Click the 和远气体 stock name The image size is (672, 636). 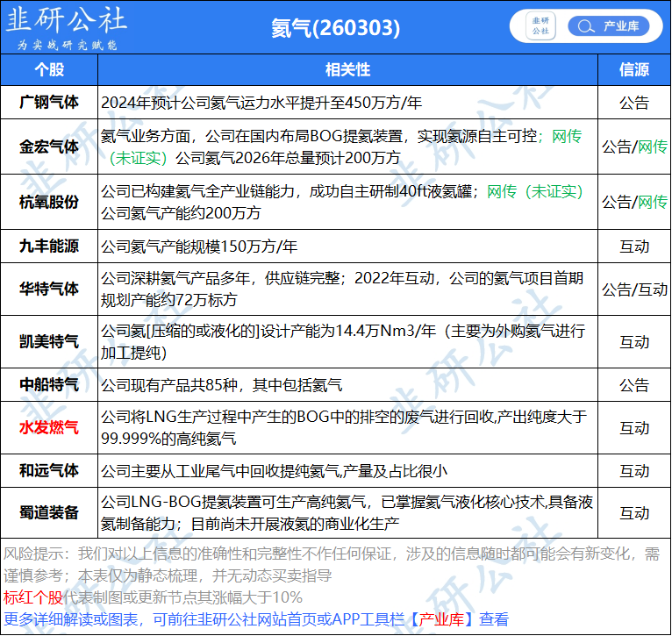49,470
